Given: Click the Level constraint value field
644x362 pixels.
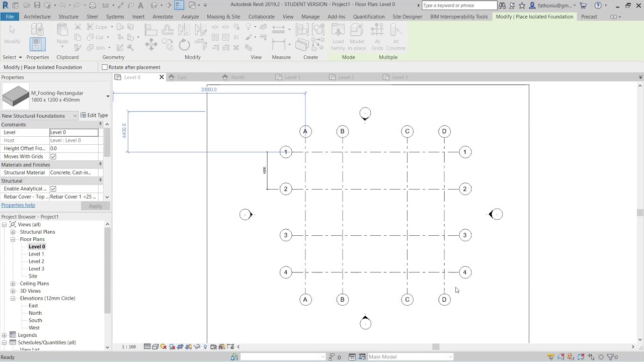Looking at the screenshot, I should click(x=73, y=132).
